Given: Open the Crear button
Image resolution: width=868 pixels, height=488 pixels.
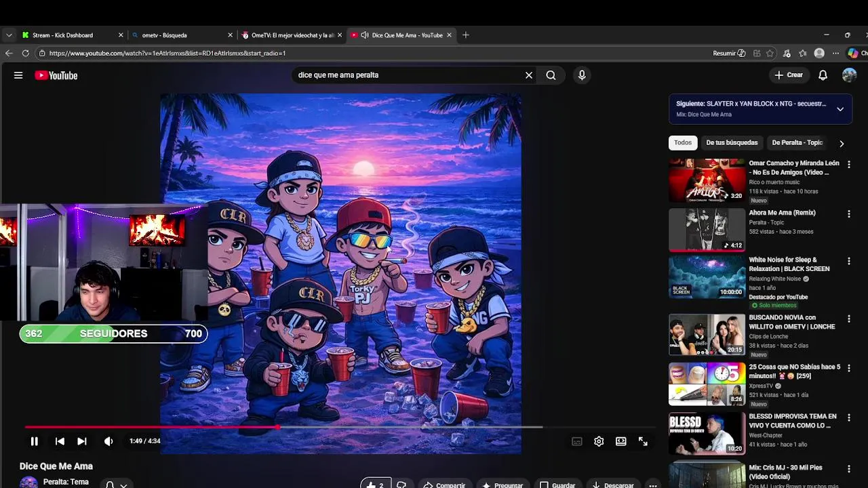Looking at the screenshot, I should pos(789,75).
